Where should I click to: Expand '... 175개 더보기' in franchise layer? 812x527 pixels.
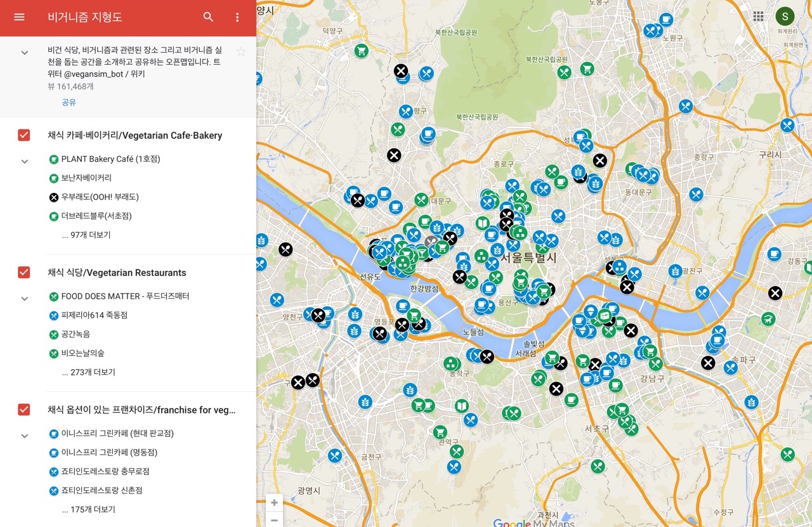[89, 509]
